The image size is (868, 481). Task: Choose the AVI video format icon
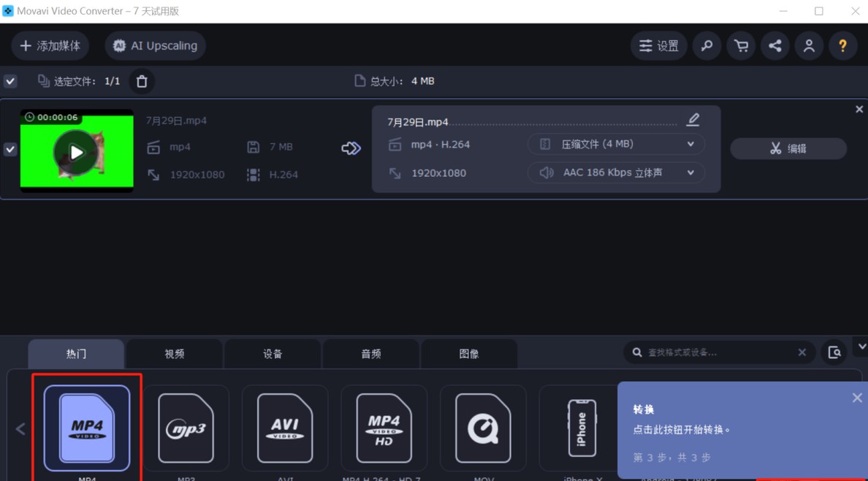(x=285, y=428)
